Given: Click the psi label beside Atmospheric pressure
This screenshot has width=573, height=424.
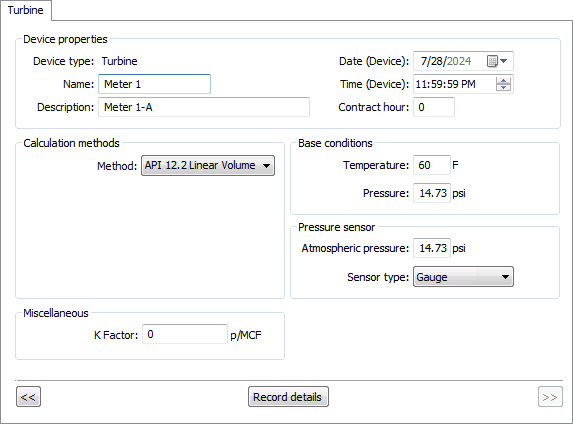Looking at the screenshot, I should tap(459, 249).
